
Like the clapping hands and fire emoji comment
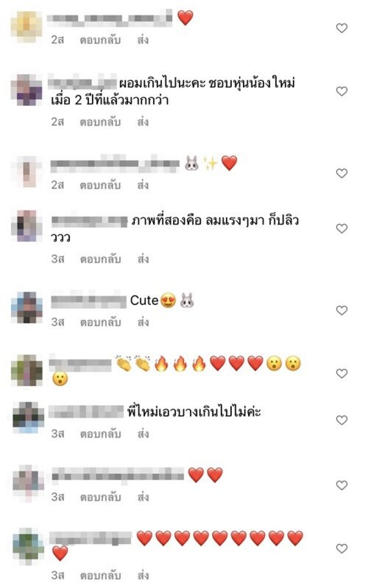341,374
